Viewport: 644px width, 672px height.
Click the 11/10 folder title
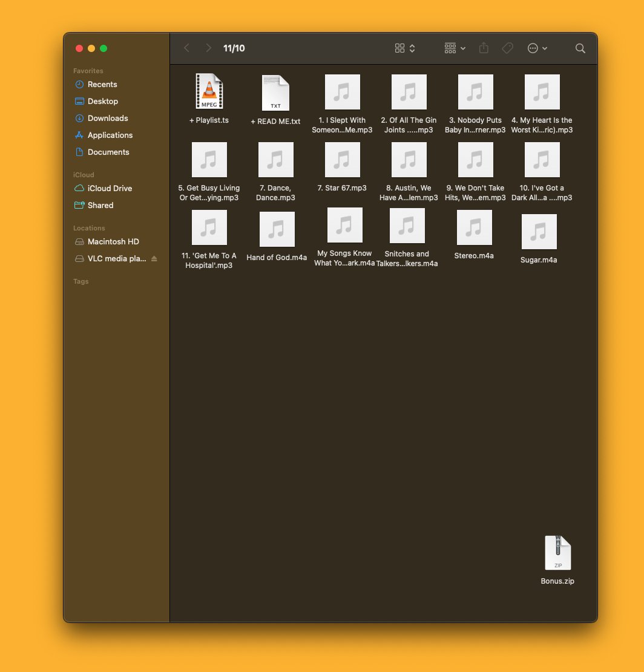coord(234,48)
